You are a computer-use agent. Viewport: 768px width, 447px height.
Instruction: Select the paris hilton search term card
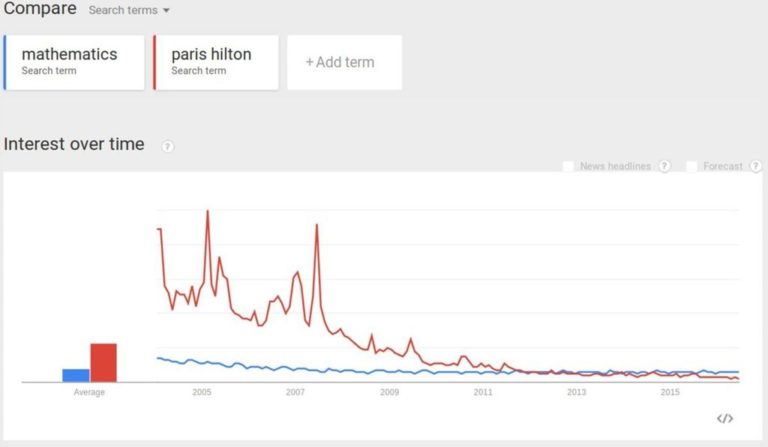point(216,62)
